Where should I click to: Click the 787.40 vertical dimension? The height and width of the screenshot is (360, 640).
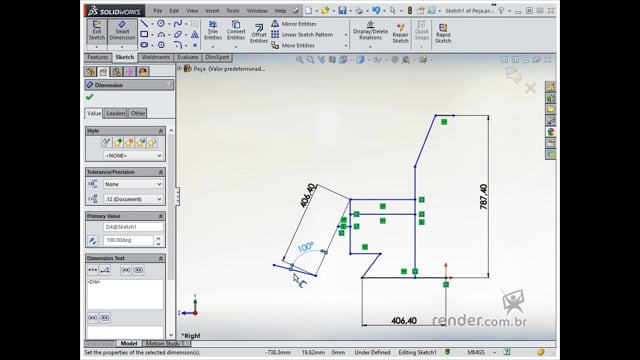point(483,197)
